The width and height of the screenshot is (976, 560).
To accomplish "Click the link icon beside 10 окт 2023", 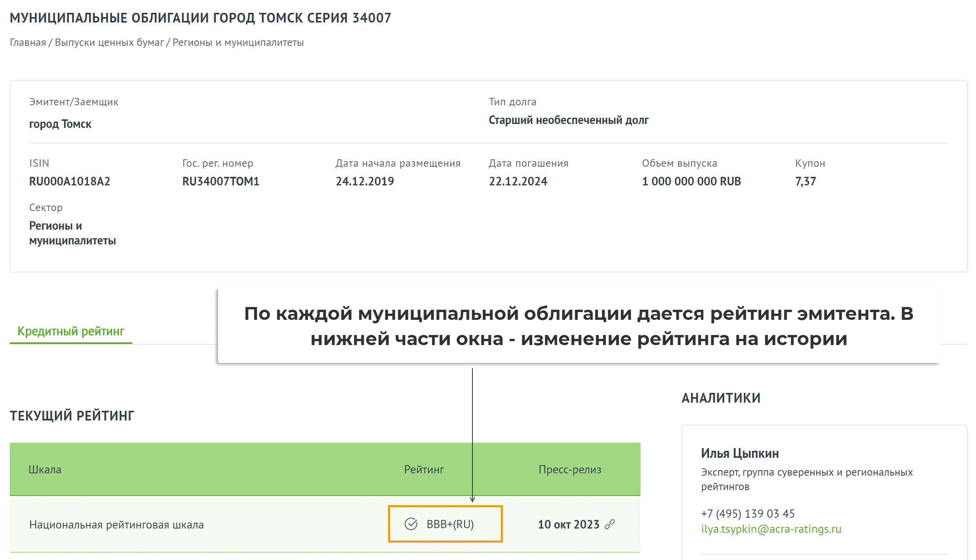I will pyautogui.click(x=609, y=524).
